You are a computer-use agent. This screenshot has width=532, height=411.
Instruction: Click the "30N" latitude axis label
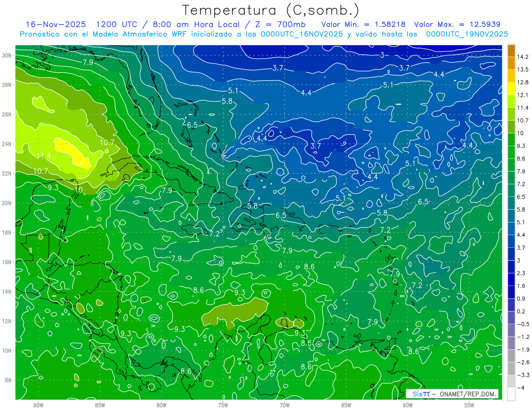pyautogui.click(x=7, y=55)
